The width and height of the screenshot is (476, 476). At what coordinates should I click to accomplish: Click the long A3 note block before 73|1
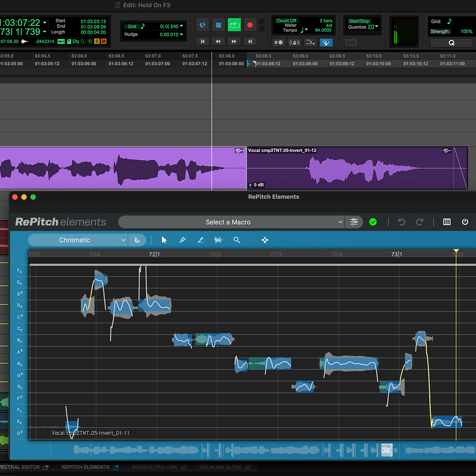350,363
